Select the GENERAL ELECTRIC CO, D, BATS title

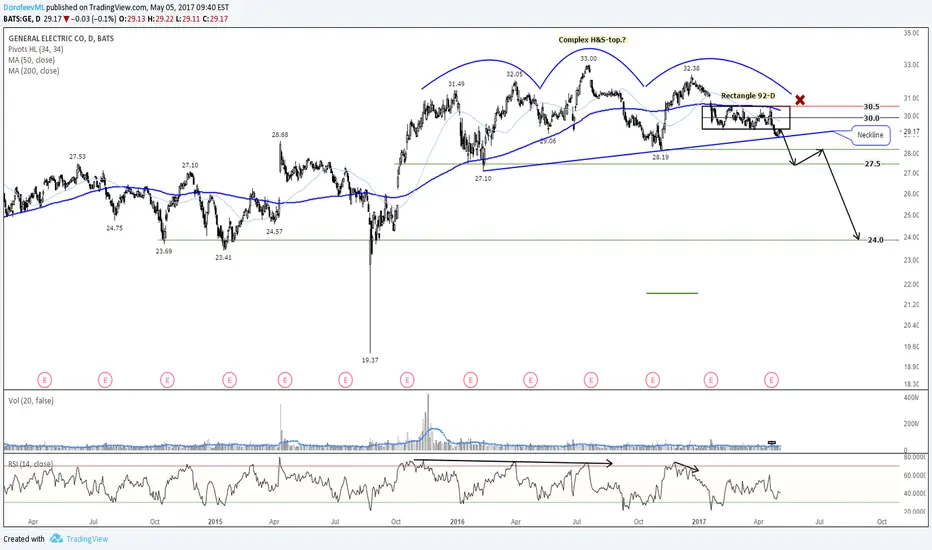61,38
